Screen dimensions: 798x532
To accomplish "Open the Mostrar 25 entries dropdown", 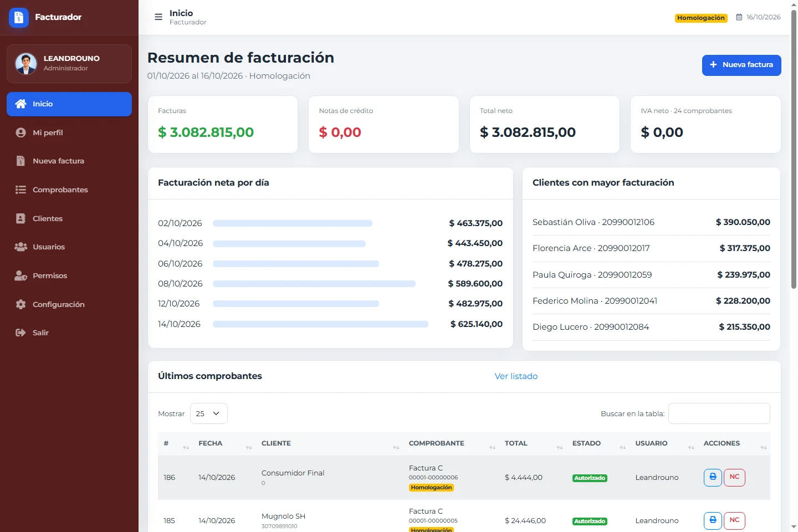I will point(208,413).
